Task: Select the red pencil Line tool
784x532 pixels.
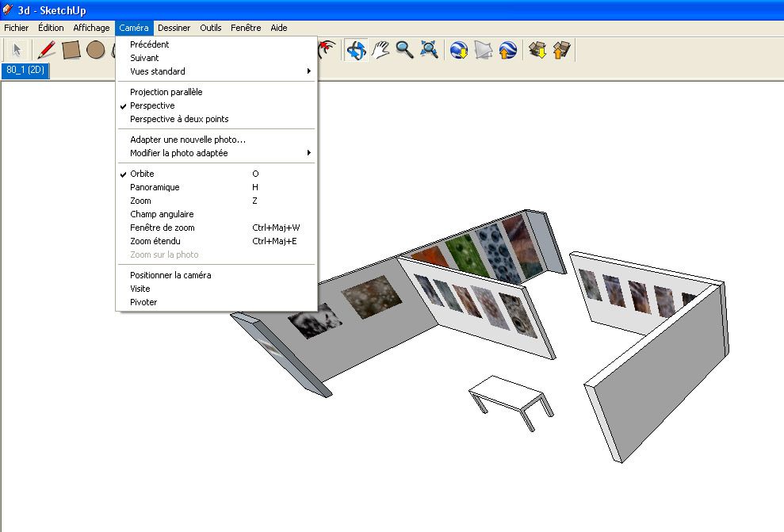Action: click(x=47, y=50)
